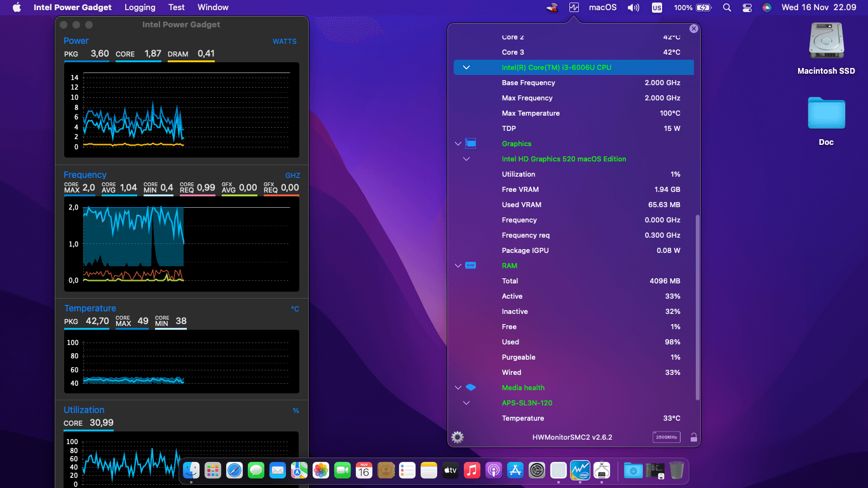Open the Logging menu
This screenshot has height=488, width=868.
click(x=140, y=8)
